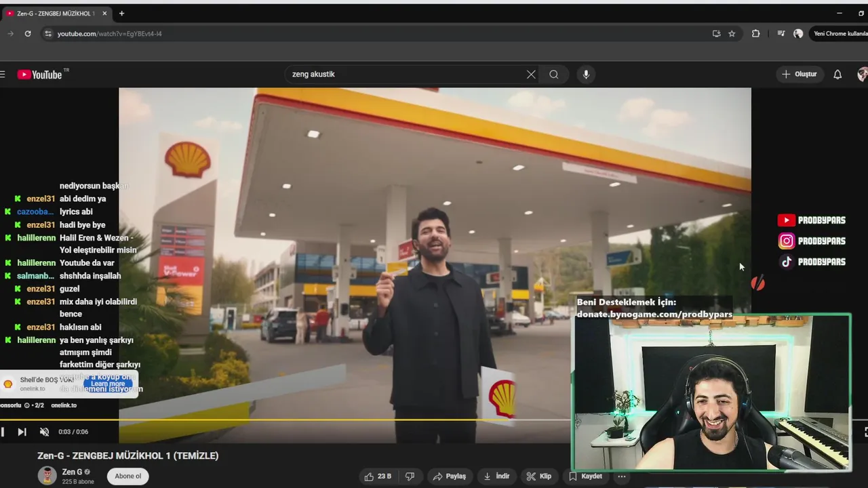Skip to next video
This screenshot has width=868, height=488.
coord(22,432)
